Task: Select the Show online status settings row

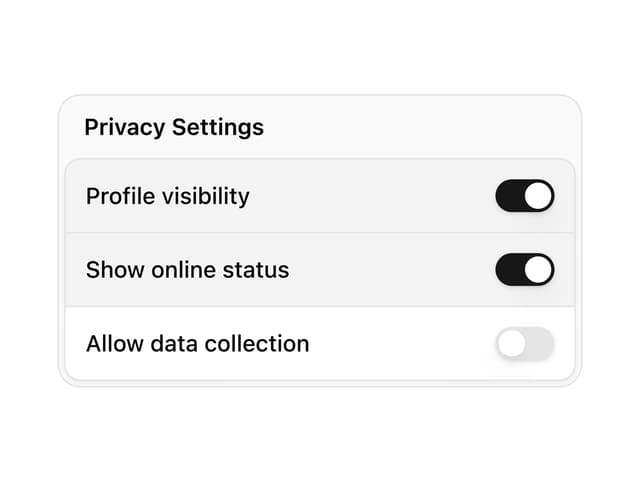Action: (320, 270)
